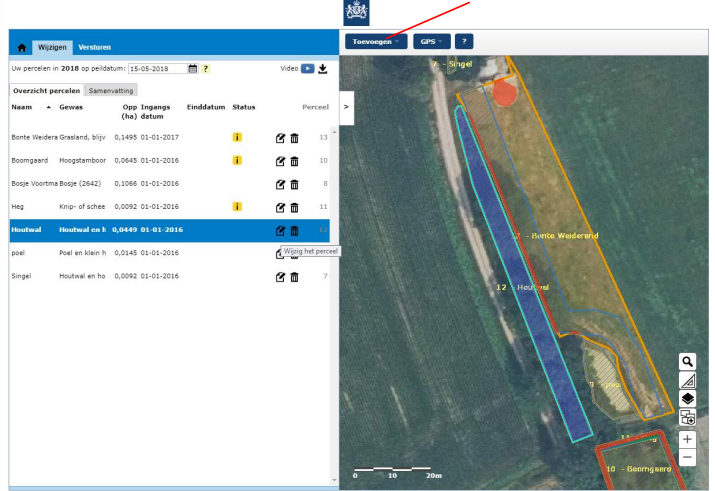Play the instruction video button
The width and height of the screenshot is (715, 491).
click(x=308, y=69)
